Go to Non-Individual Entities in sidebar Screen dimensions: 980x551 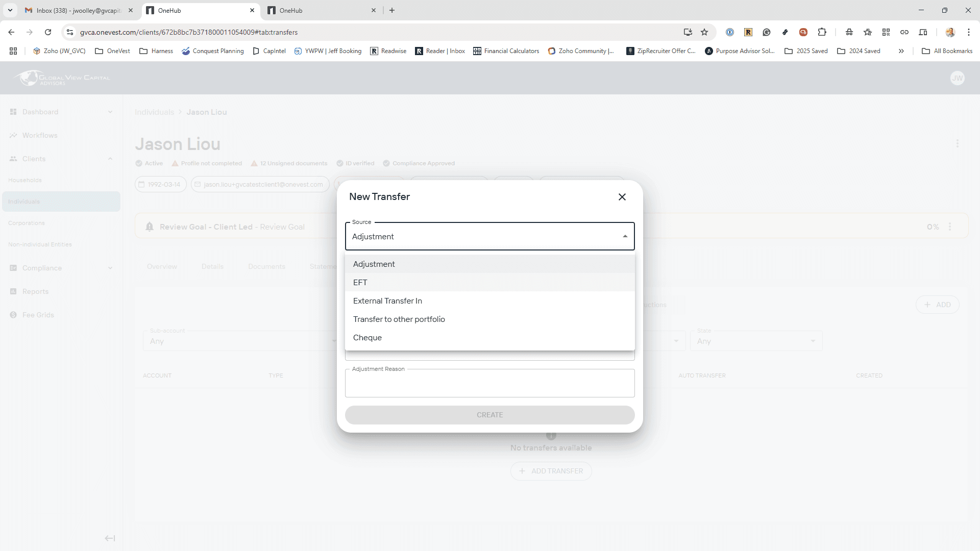[x=40, y=244]
